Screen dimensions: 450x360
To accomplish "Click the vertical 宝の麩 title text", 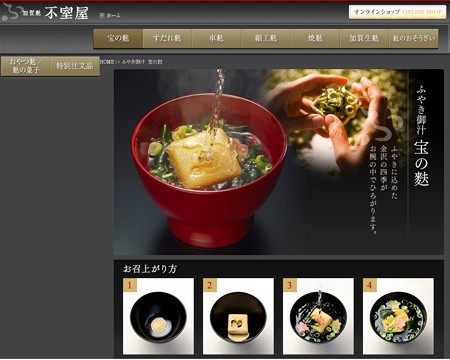I will tap(421, 162).
